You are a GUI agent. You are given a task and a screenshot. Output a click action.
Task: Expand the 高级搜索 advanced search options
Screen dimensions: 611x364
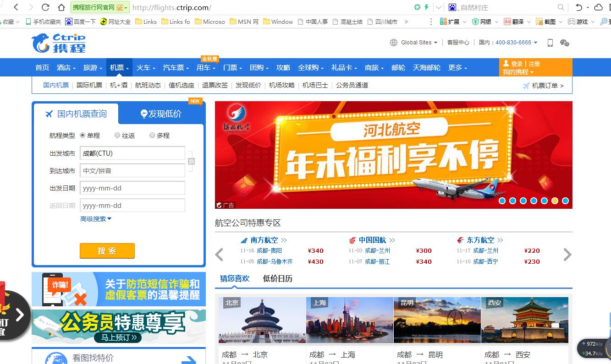96,219
